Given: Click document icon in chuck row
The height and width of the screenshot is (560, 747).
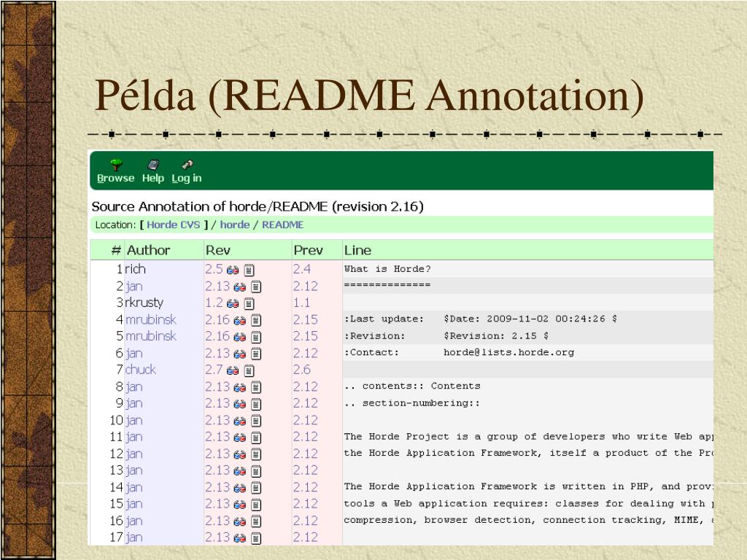Looking at the screenshot, I should pos(249,370).
